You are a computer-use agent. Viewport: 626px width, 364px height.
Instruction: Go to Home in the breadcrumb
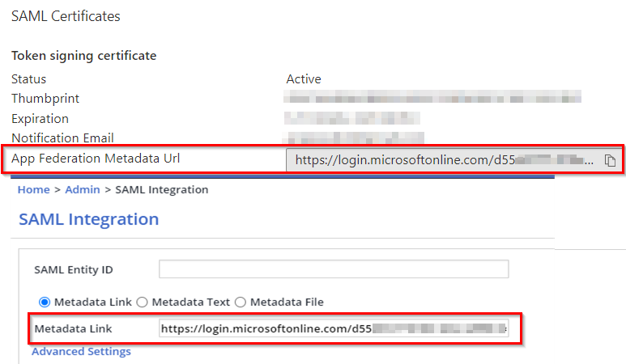tap(33, 189)
